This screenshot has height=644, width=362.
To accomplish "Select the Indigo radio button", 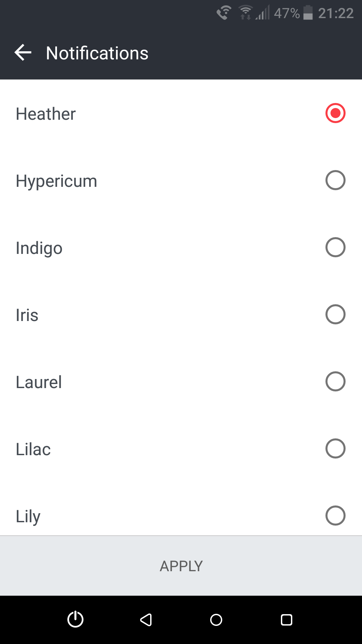I will tap(336, 247).
